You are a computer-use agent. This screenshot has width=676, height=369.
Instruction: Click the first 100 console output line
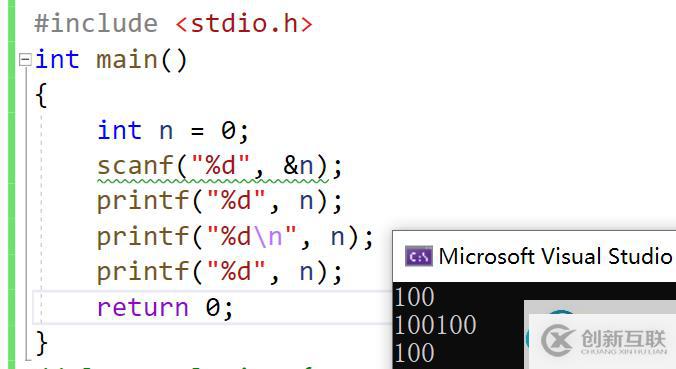point(414,297)
